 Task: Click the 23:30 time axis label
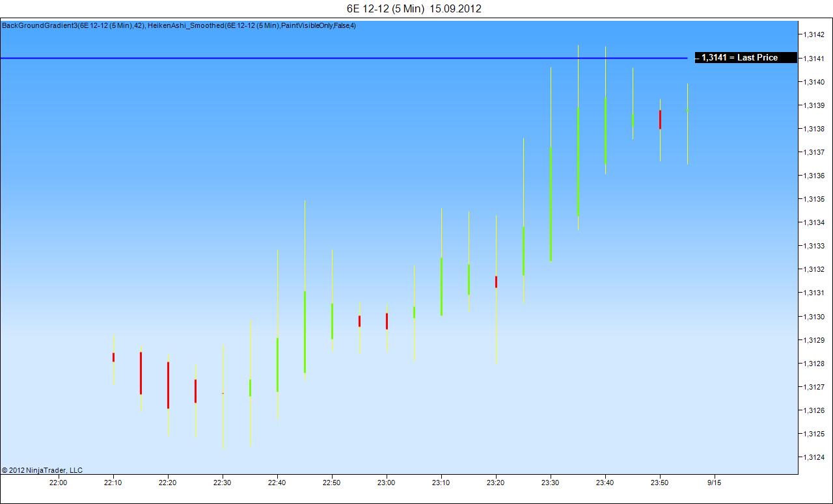551,483
